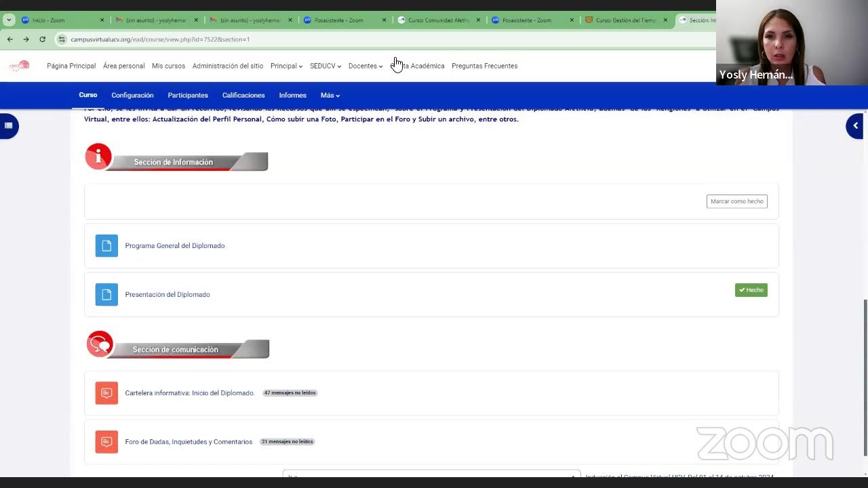The height and width of the screenshot is (488, 868).
Task: Open Preguntas Frecuentes link
Action: [x=484, y=66]
